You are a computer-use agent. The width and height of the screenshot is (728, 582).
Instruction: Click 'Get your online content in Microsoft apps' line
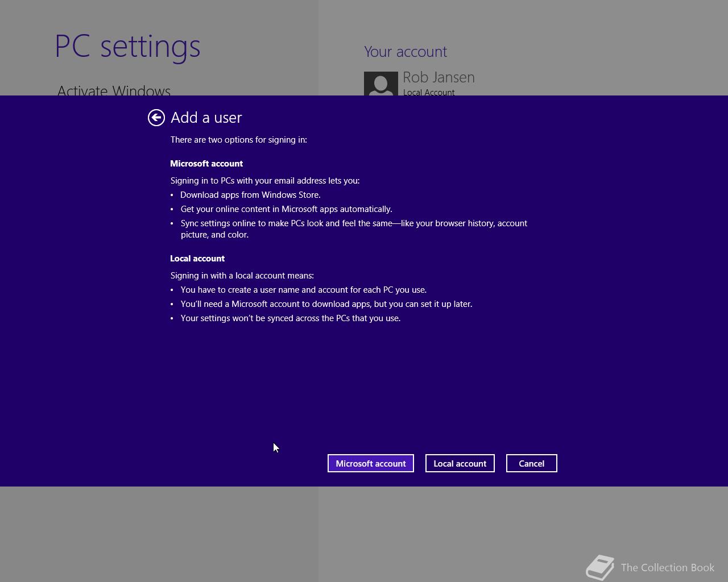[x=287, y=209]
